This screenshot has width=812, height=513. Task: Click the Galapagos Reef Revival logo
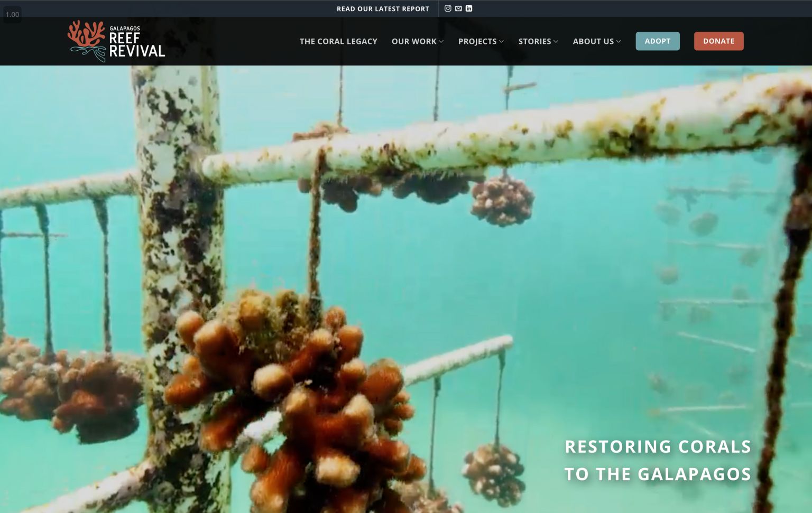coord(116,41)
